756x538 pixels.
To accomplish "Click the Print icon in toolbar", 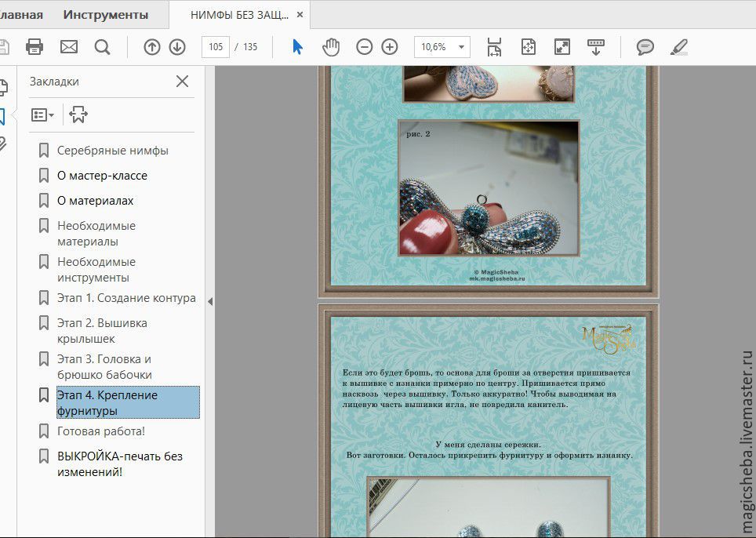I will [x=35, y=47].
